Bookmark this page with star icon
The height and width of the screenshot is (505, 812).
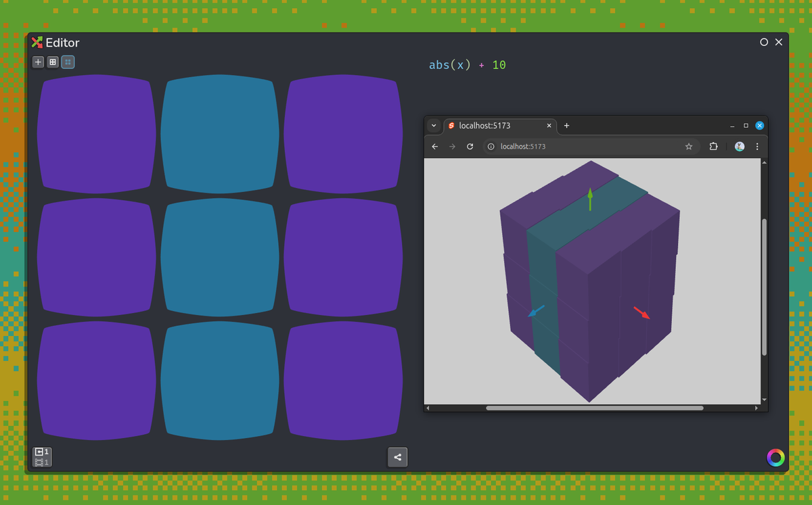689,146
